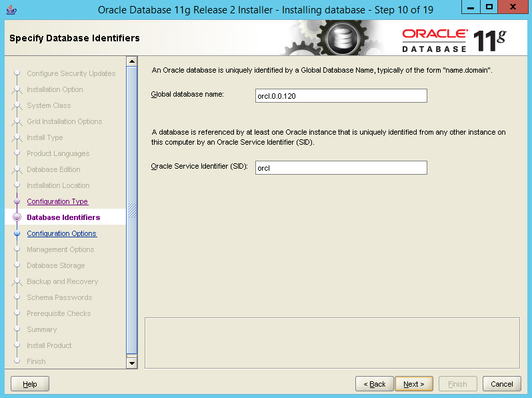Click the empty message pane at bottom

pos(332,343)
